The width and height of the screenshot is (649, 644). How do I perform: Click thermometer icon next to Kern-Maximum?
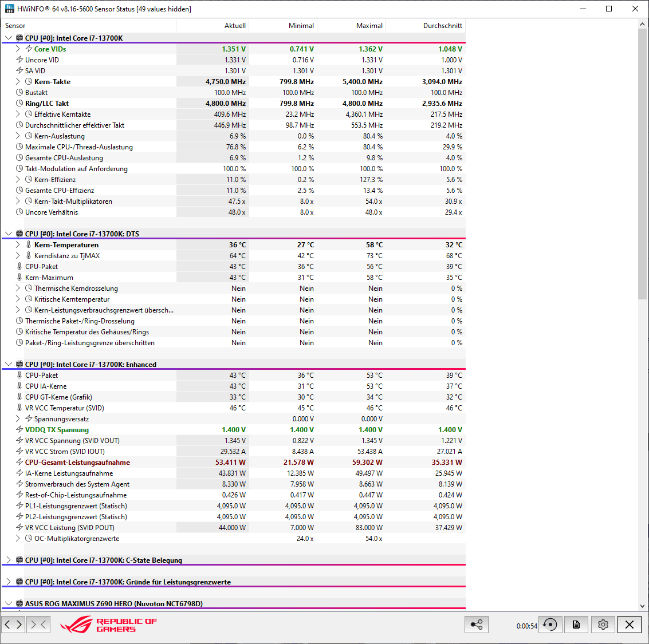click(19, 277)
